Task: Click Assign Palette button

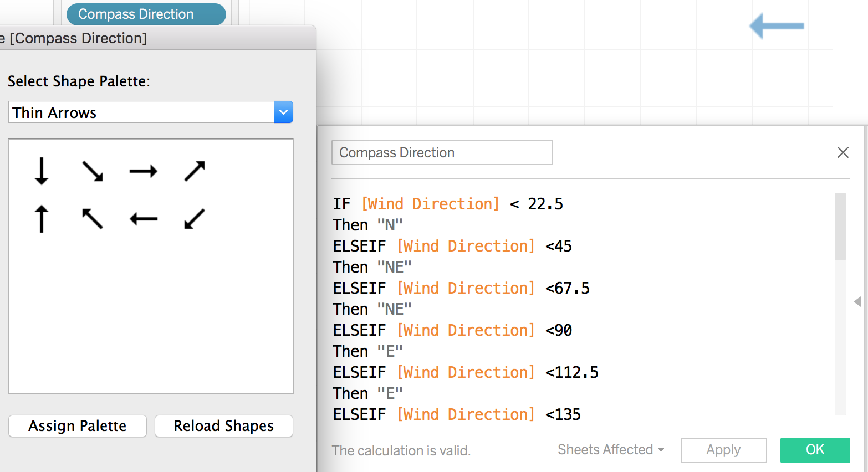Action: click(78, 426)
